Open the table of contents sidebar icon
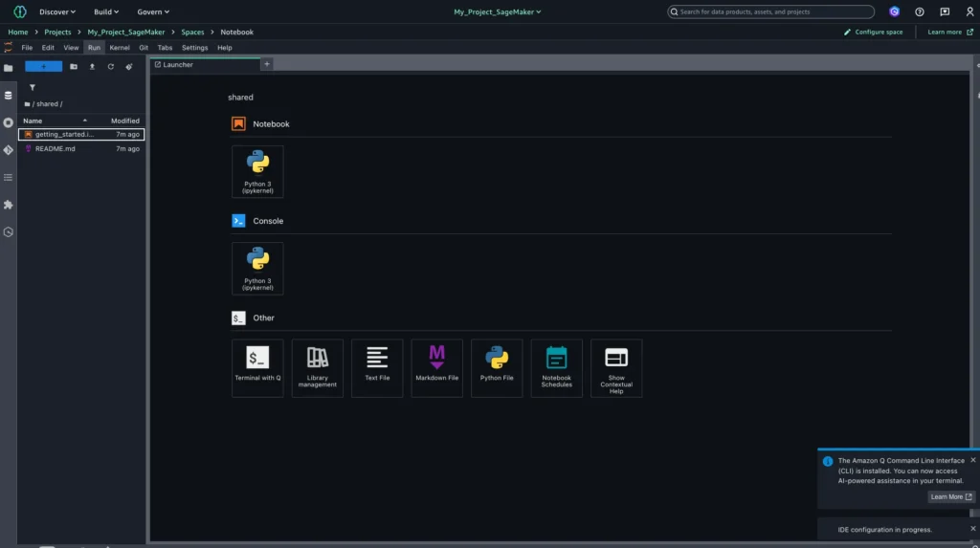Image resolution: width=980 pixels, height=548 pixels. 9,177
